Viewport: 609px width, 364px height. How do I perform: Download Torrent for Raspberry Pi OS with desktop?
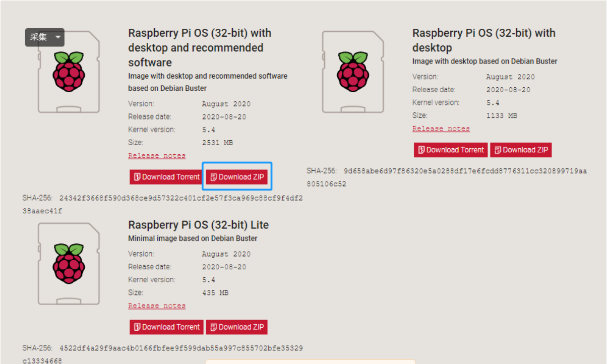451,150
